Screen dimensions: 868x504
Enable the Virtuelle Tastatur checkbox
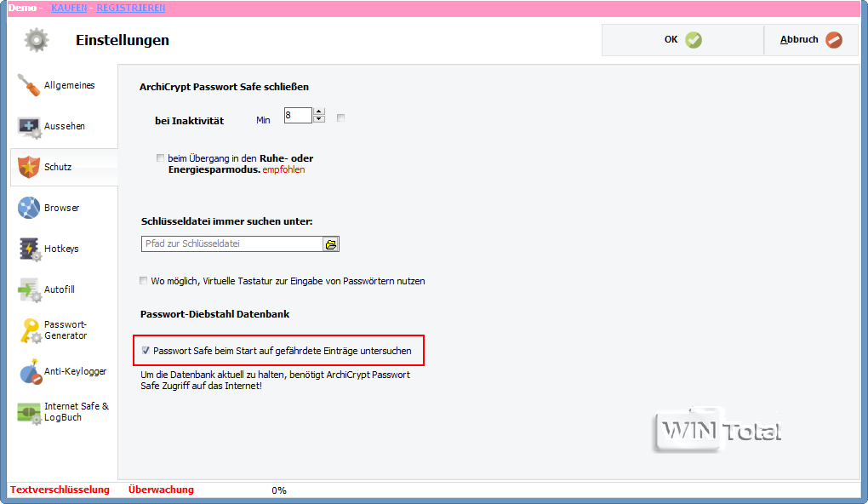point(144,281)
